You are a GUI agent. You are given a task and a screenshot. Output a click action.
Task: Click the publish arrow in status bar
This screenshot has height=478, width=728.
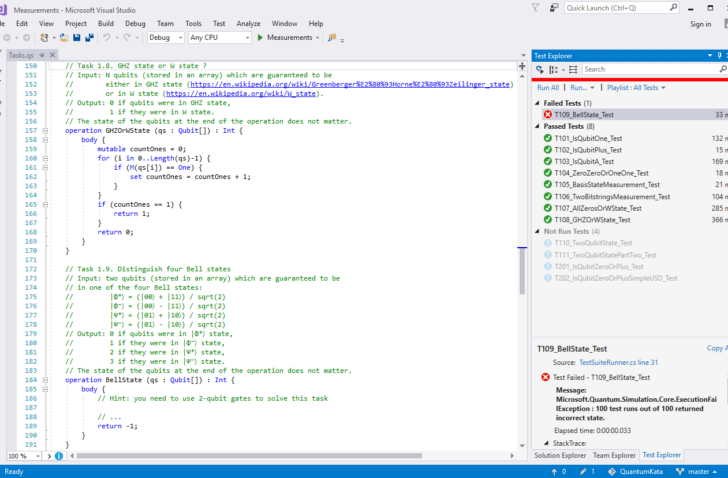tap(554, 472)
